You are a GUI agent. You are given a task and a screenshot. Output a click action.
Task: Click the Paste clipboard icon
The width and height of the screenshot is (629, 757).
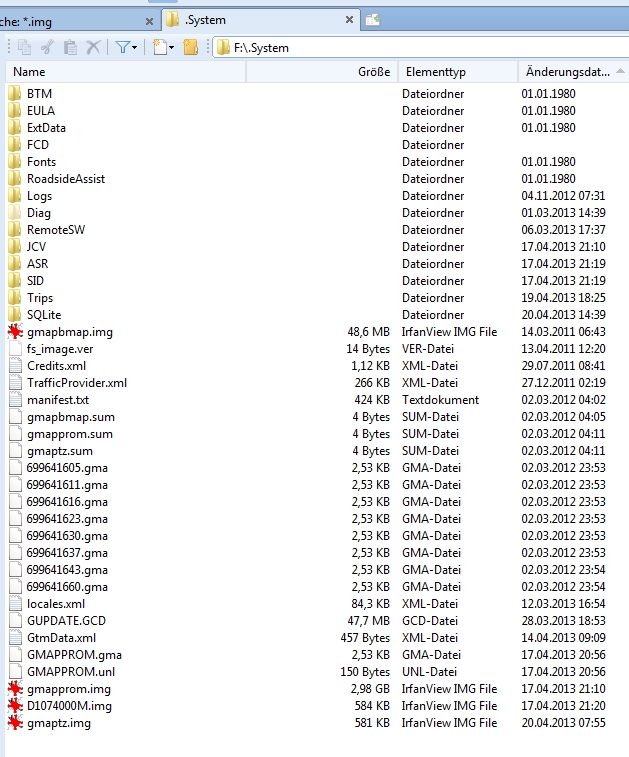click(70, 47)
